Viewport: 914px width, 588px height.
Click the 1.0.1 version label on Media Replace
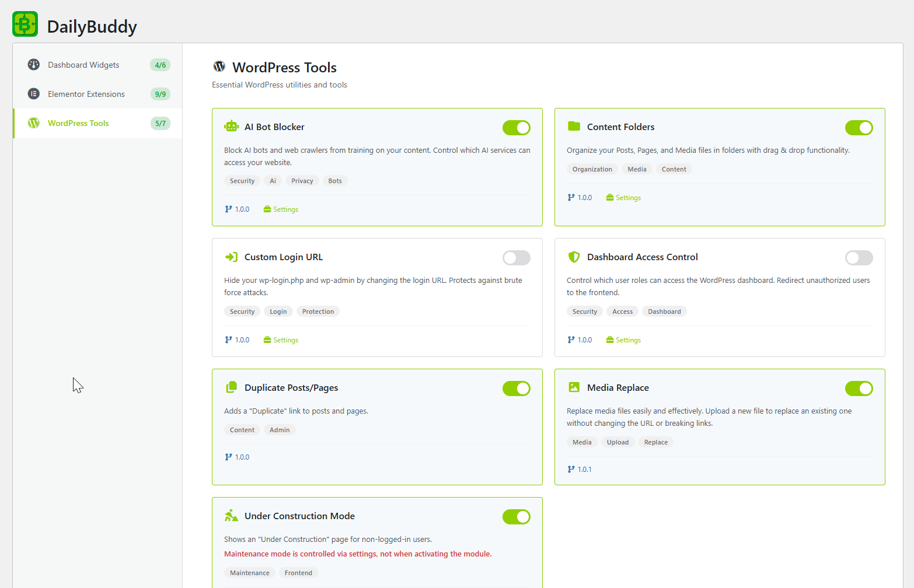[x=585, y=468]
